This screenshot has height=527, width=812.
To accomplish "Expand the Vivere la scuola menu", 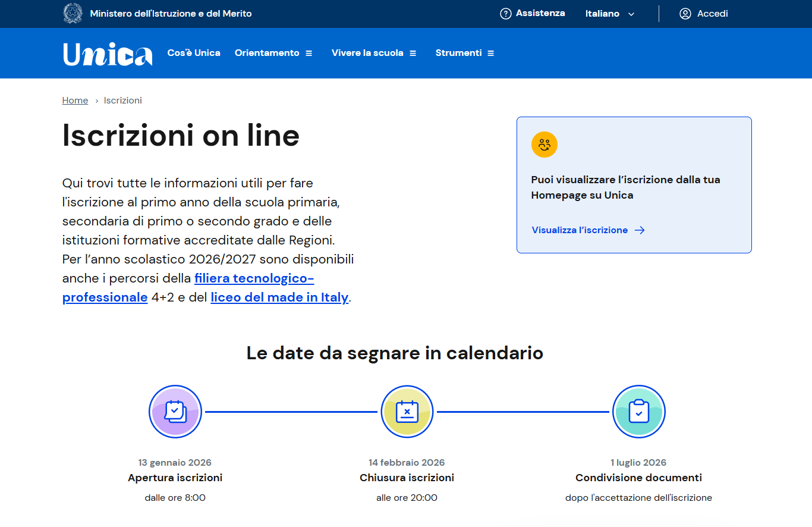I will [x=374, y=53].
